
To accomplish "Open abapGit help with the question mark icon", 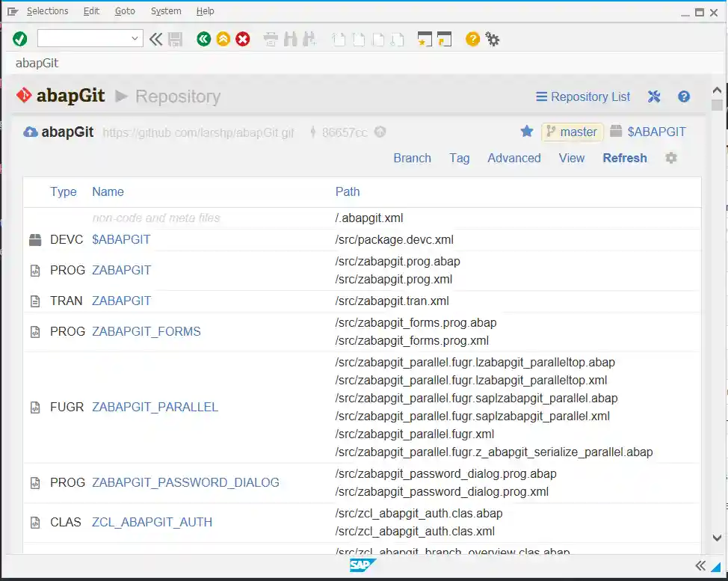I will tap(684, 96).
